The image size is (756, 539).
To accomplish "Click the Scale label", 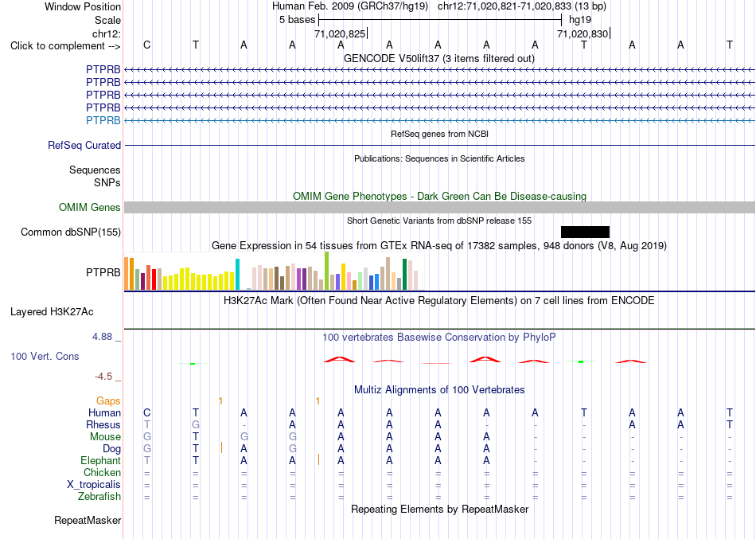I will [x=108, y=20].
